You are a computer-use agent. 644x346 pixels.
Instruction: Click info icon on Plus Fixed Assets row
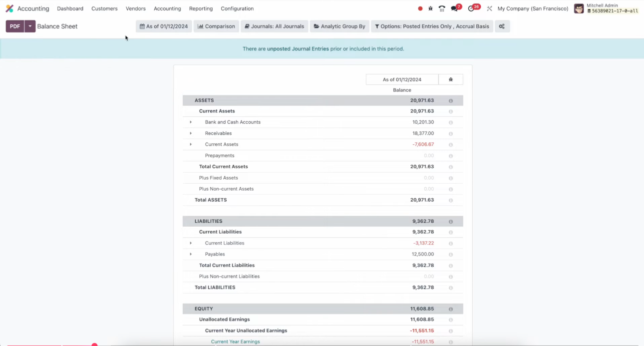point(451,178)
